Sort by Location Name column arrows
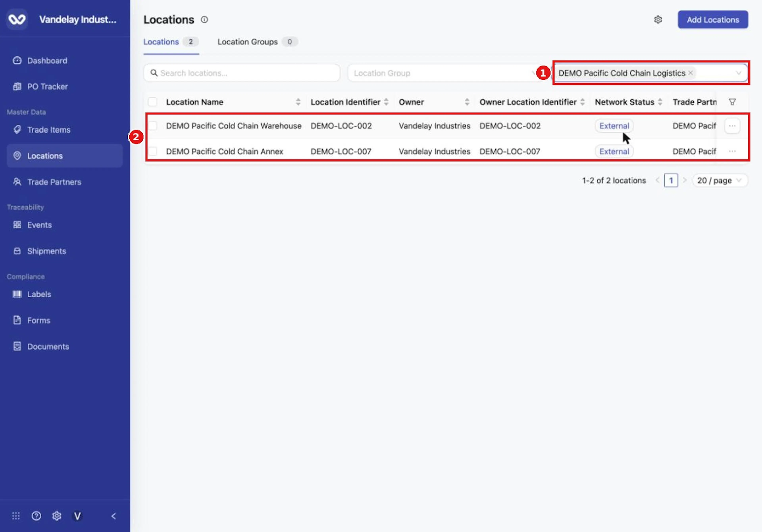This screenshot has width=762, height=532. (x=298, y=102)
